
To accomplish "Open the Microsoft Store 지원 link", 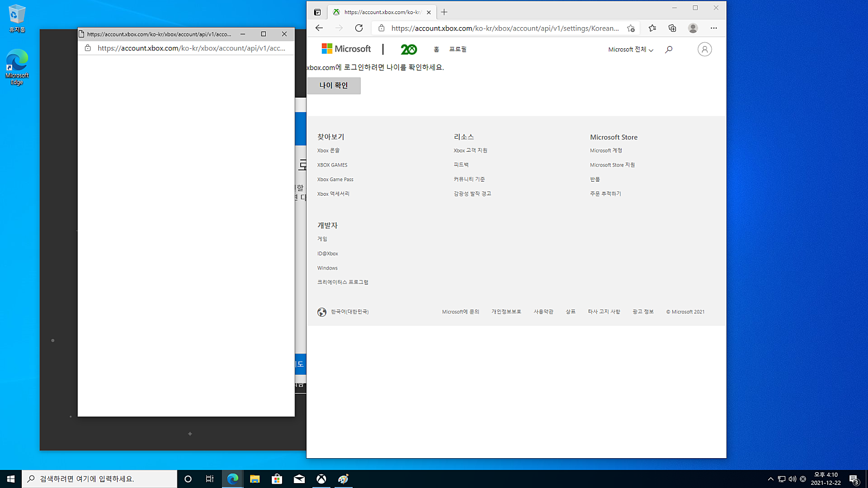I will click(612, 165).
